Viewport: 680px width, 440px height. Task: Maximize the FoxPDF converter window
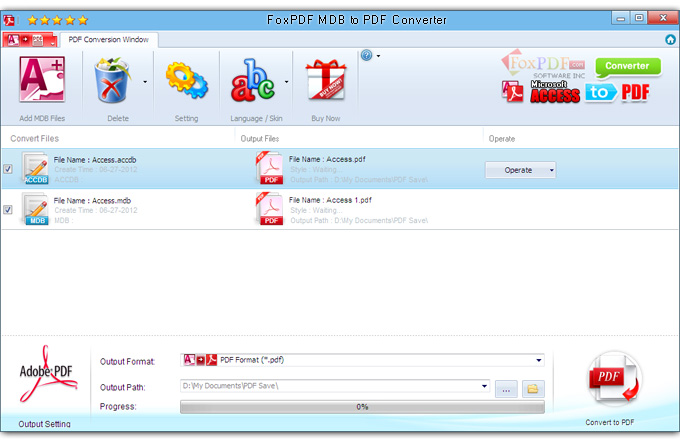click(639, 18)
